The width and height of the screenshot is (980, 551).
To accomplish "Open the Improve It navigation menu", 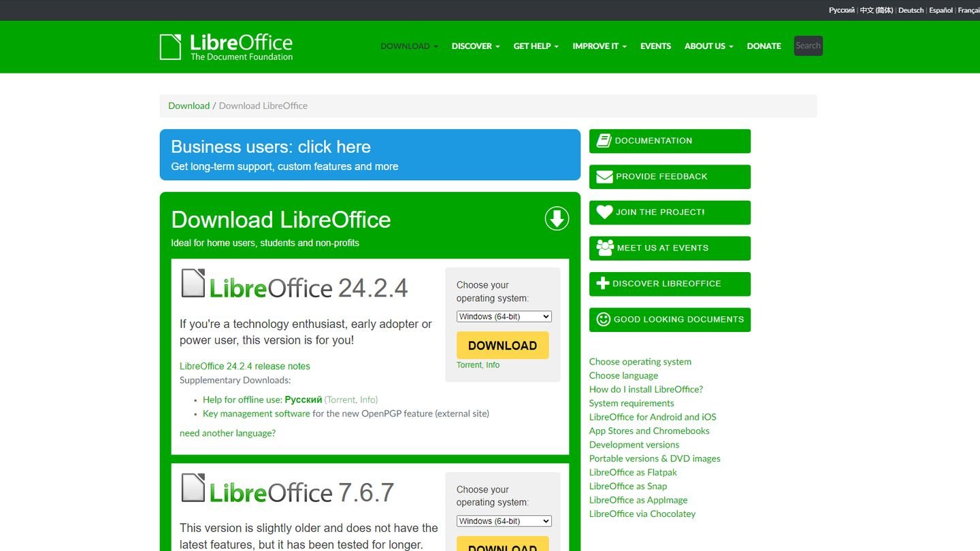I will [x=600, y=46].
